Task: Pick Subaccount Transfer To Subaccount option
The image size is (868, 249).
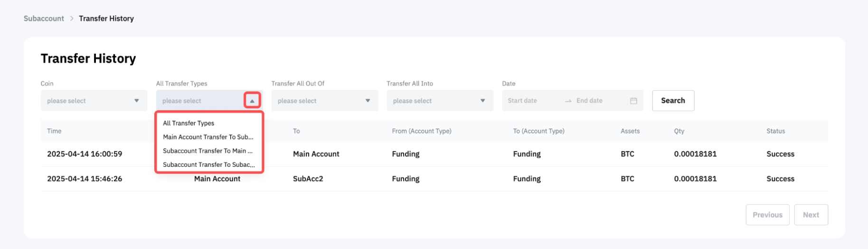Action: pos(208,164)
